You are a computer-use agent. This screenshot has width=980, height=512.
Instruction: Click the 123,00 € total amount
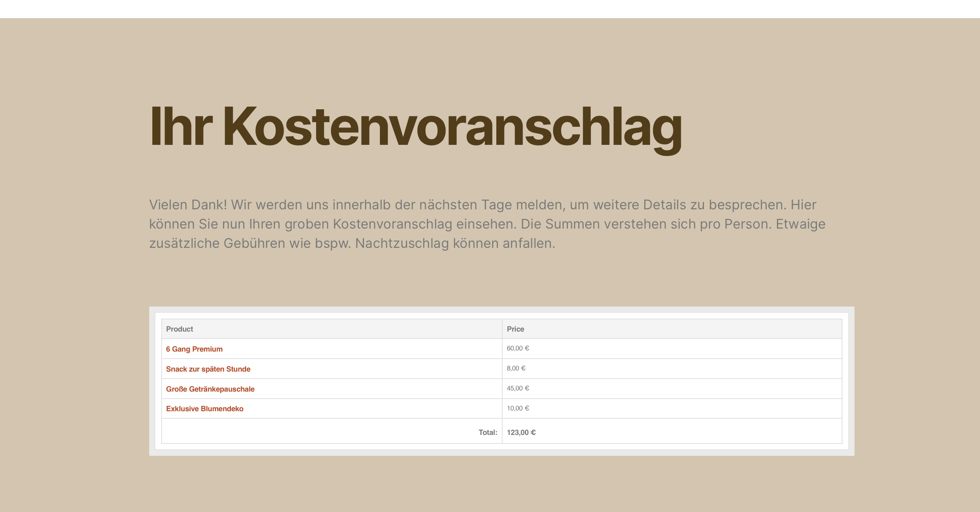521,432
